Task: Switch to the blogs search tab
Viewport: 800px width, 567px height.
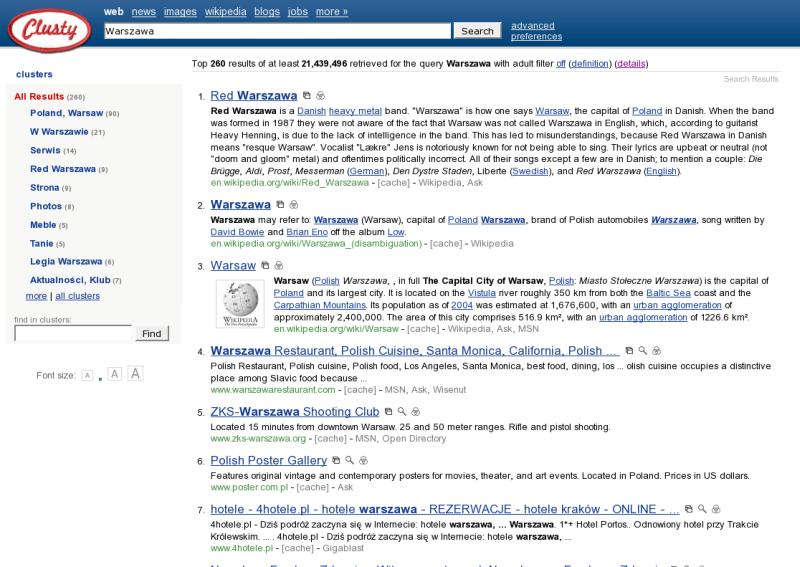Action: 267,12
